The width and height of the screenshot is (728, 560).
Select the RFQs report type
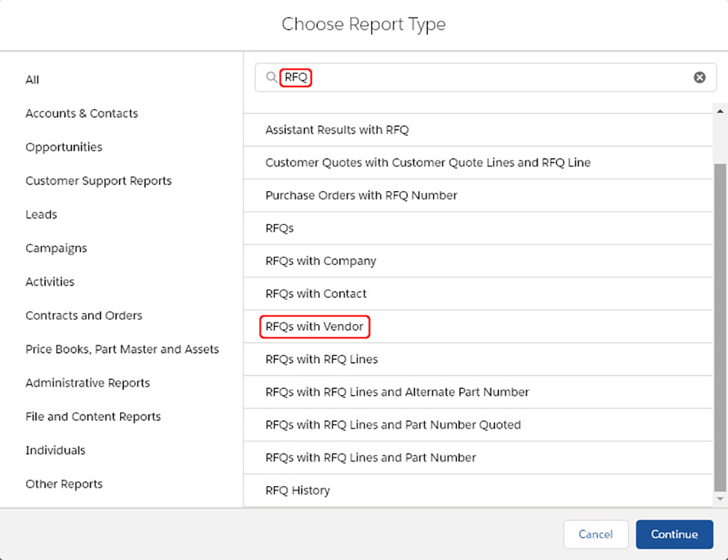click(x=279, y=228)
